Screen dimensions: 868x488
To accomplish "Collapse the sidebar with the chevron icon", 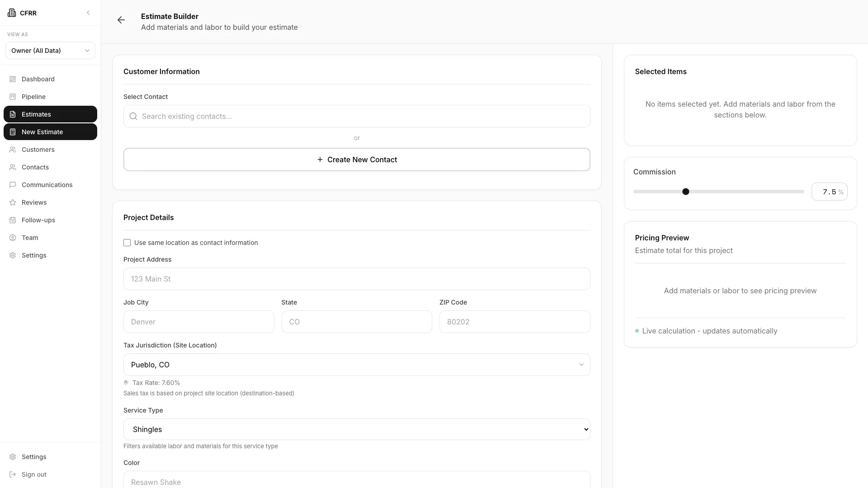I will [88, 13].
